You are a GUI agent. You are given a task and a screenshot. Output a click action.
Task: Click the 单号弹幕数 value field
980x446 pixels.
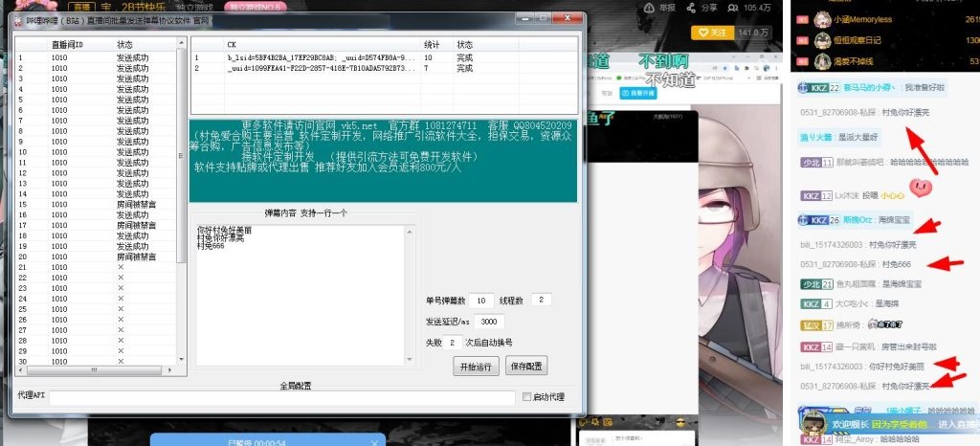[x=481, y=300]
